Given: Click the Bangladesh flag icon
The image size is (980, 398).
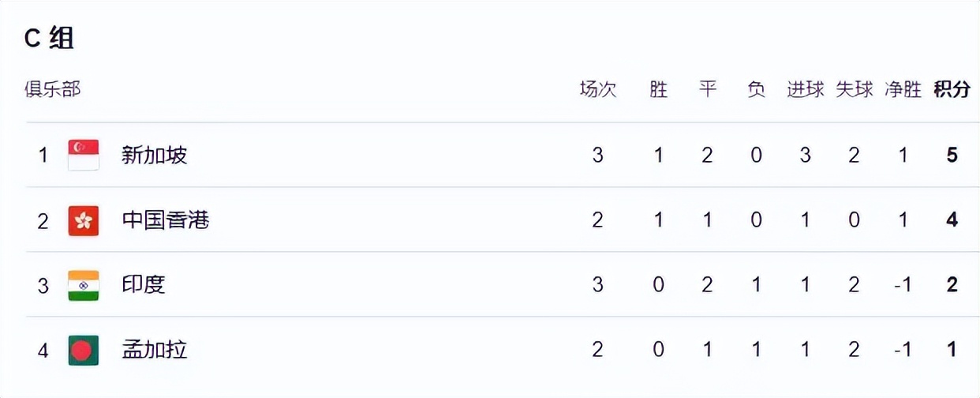Looking at the screenshot, I should click(x=84, y=350).
